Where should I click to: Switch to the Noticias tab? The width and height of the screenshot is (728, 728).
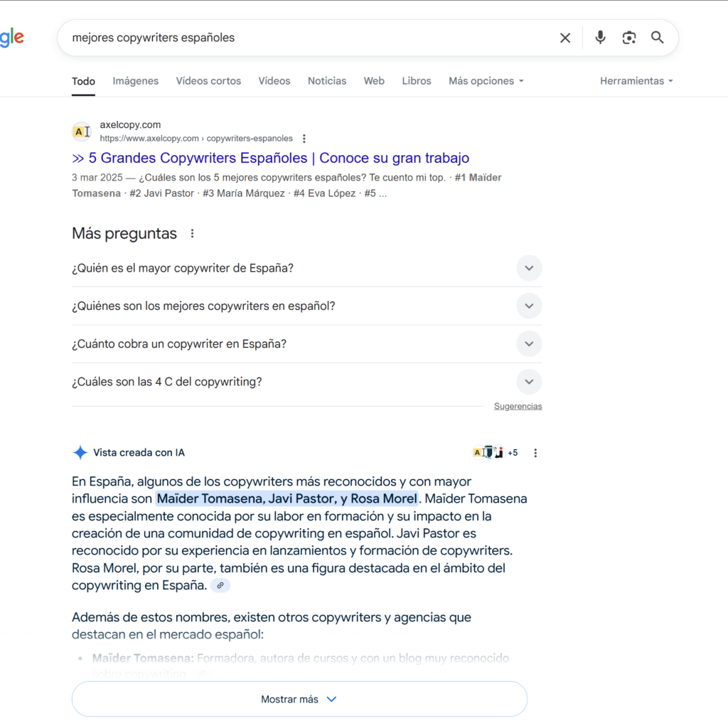pos(327,81)
